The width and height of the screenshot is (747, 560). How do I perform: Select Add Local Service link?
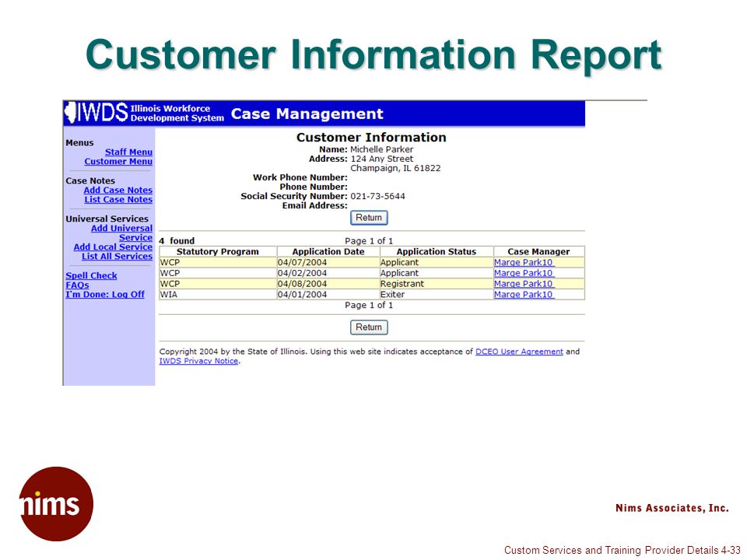(113, 247)
